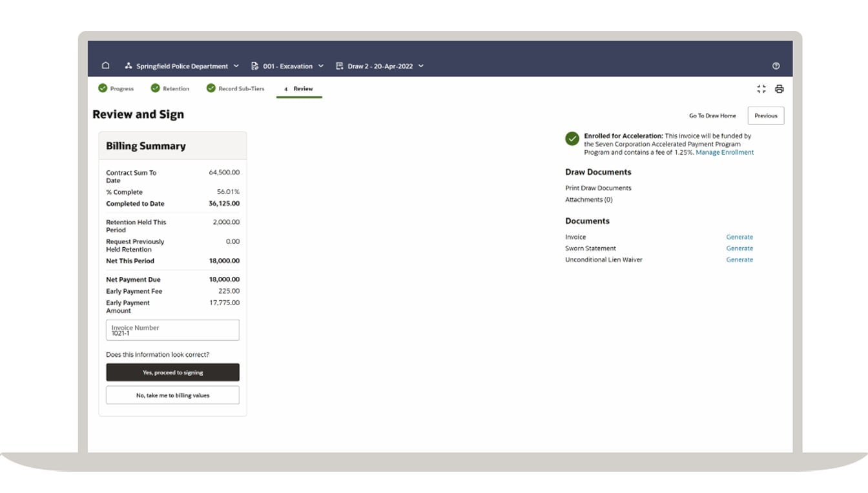Select the hierarchy icon beside Springfield Police Department

tap(129, 65)
